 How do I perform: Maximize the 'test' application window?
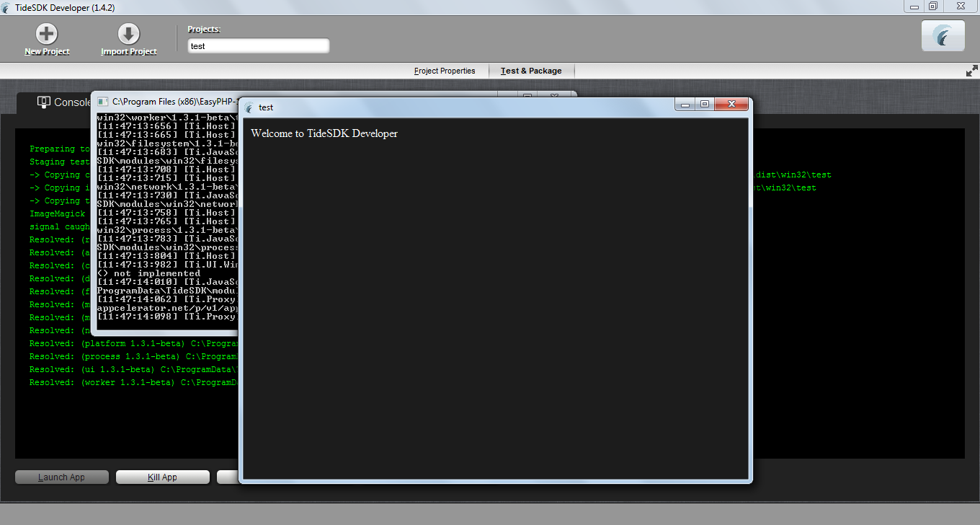[x=704, y=105]
